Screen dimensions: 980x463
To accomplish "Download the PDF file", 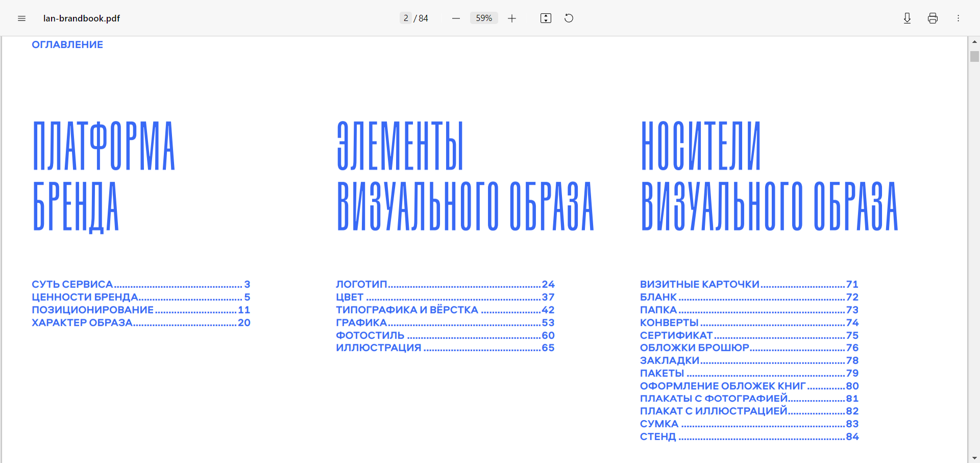I will (907, 18).
